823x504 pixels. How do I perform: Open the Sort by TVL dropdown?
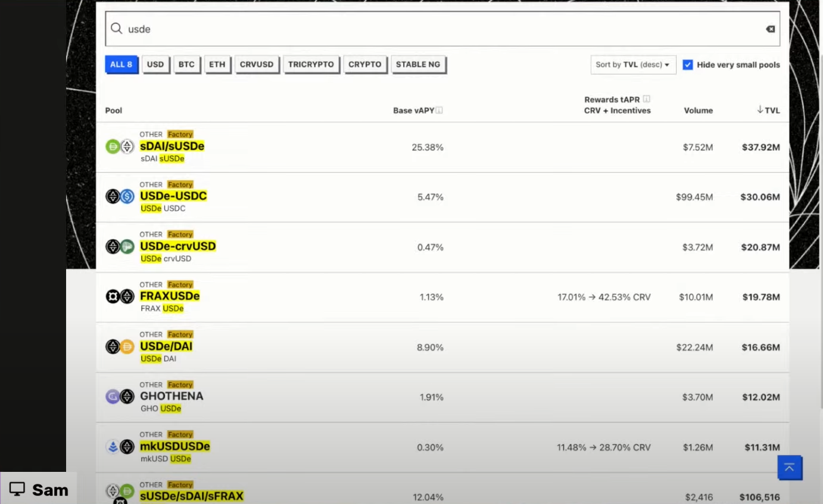click(x=632, y=65)
